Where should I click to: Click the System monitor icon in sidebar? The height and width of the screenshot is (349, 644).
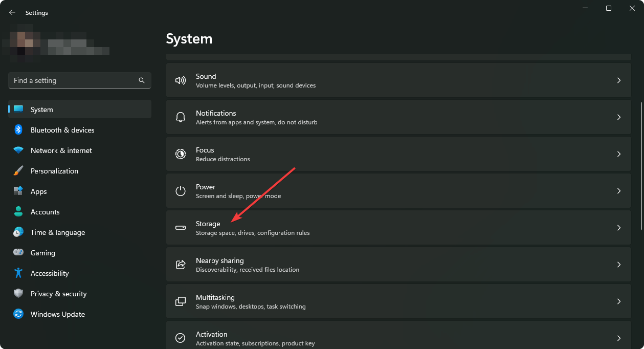click(x=18, y=110)
